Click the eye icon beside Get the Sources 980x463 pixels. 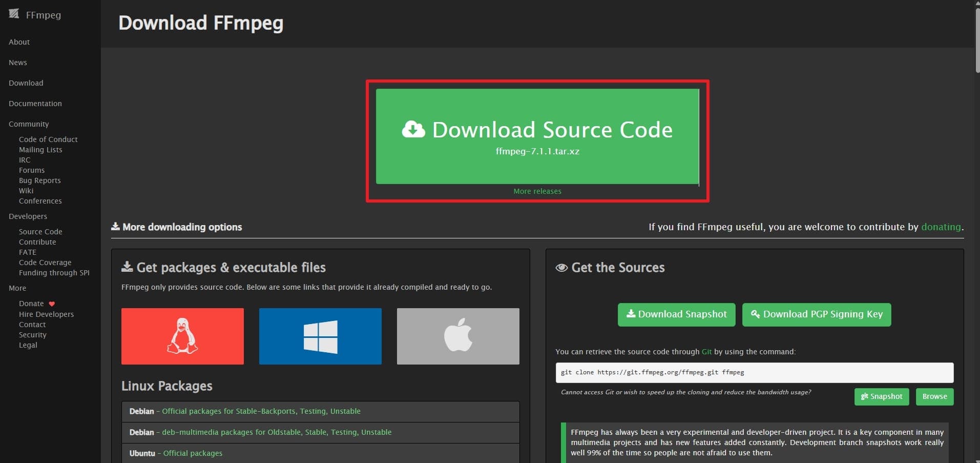tap(561, 267)
